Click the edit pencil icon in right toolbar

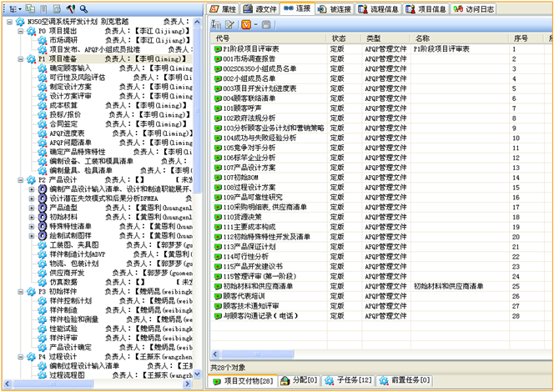click(x=229, y=24)
